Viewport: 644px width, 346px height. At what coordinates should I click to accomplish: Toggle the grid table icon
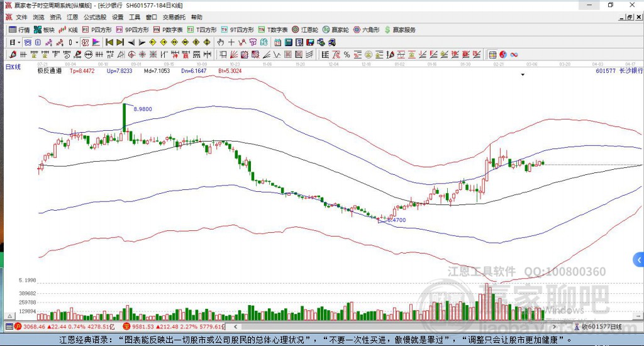pyautogui.click(x=493, y=54)
